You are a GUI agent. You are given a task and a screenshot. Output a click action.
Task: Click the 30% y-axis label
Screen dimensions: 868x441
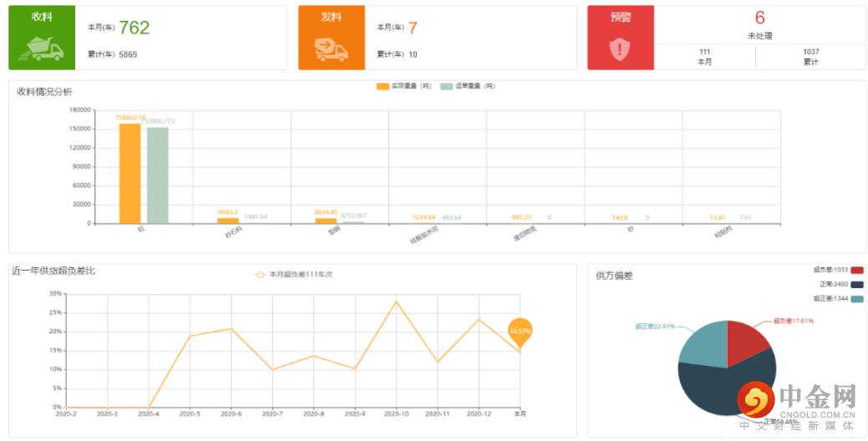point(56,294)
